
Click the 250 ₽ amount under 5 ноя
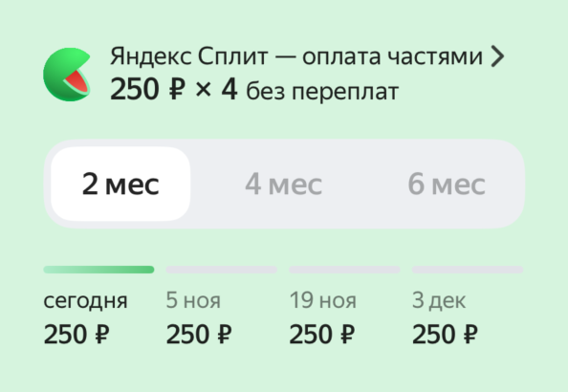199,334
